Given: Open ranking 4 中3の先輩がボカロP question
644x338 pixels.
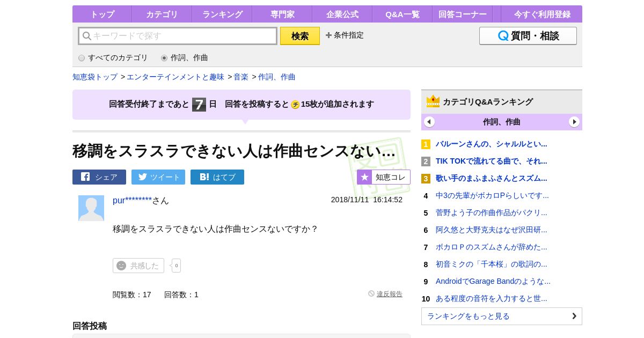Looking at the screenshot, I should pyautogui.click(x=492, y=195).
